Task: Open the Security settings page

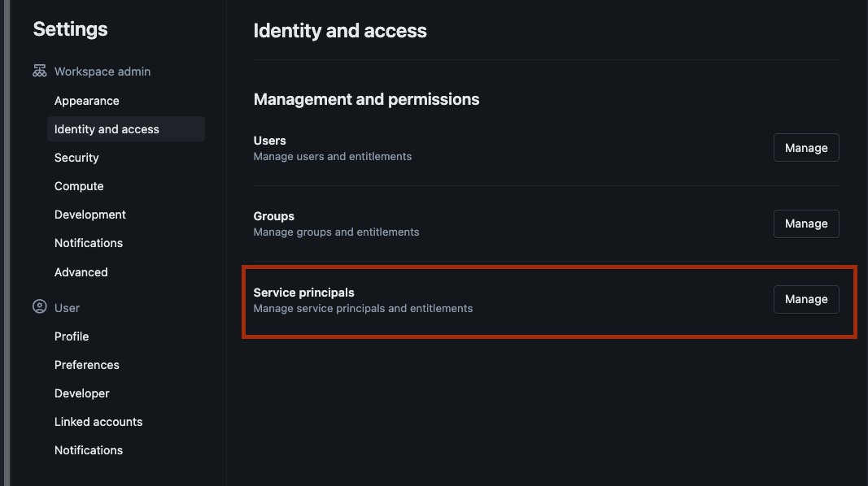Action: tap(76, 158)
